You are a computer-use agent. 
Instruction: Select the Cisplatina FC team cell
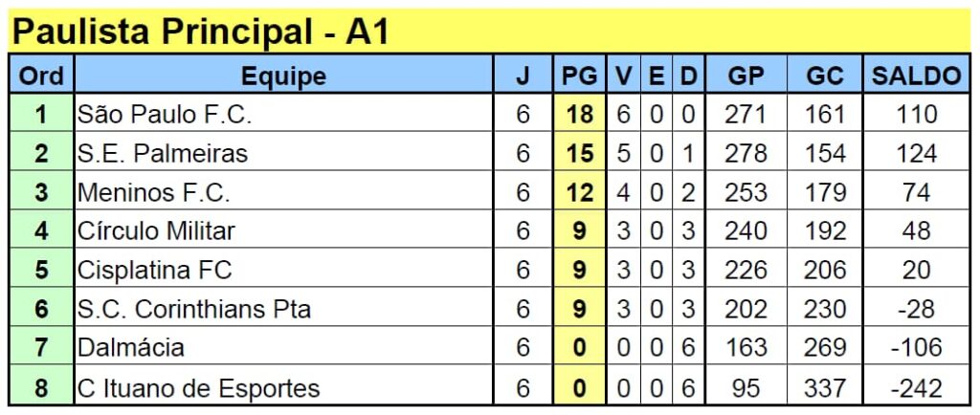coord(155,271)
